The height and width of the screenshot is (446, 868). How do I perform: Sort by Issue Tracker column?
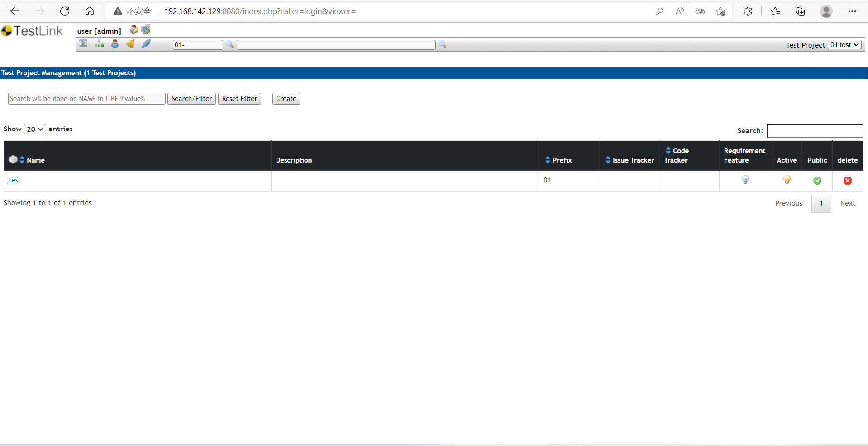point(608,160)
